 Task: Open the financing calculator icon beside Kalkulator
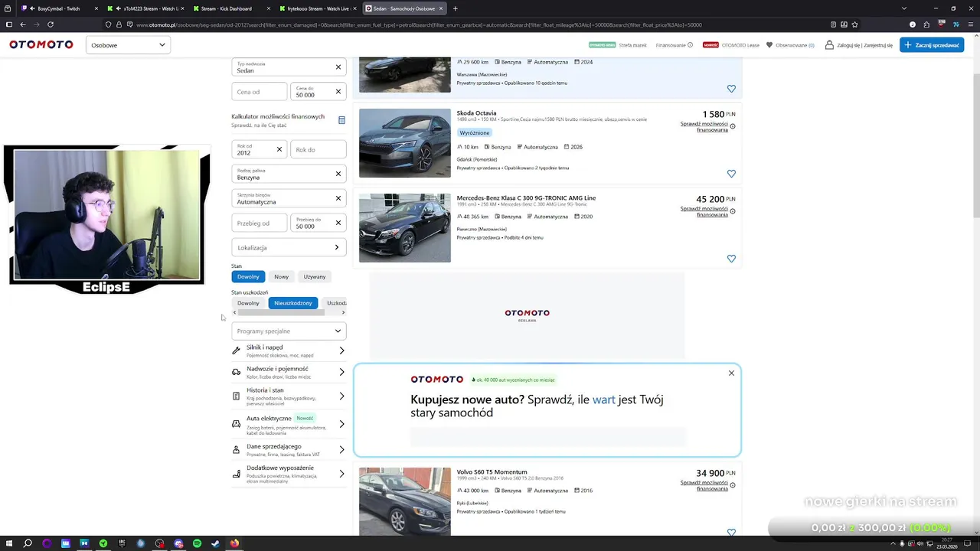pyautogui.click(x=341, y=120)
